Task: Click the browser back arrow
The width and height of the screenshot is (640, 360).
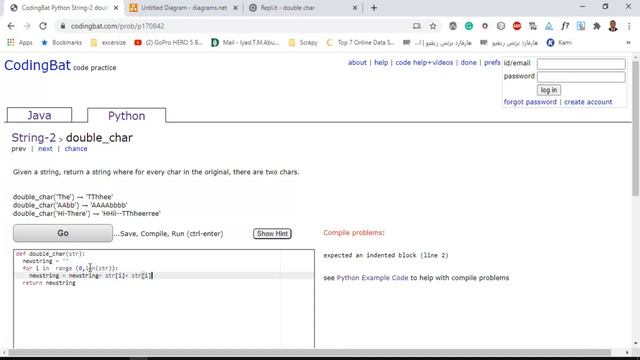Action: (11, 26)
